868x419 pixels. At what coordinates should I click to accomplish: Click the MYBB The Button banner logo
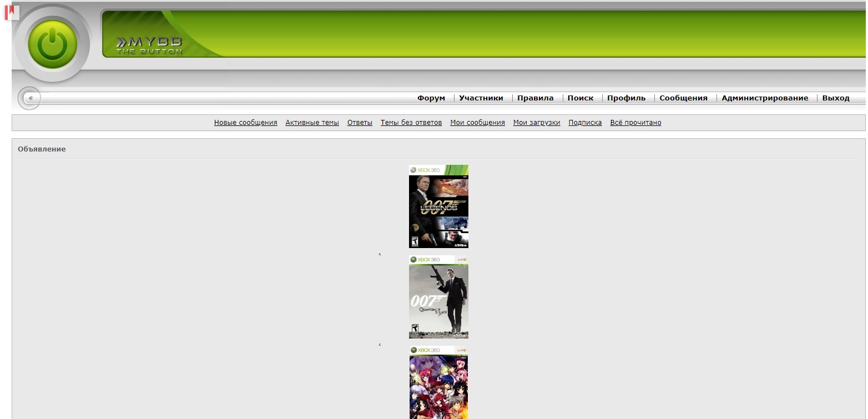click(149, 46)
